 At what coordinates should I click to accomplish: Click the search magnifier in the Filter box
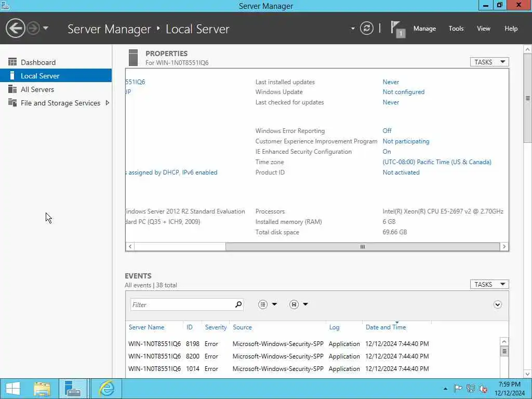pos(238,304)
